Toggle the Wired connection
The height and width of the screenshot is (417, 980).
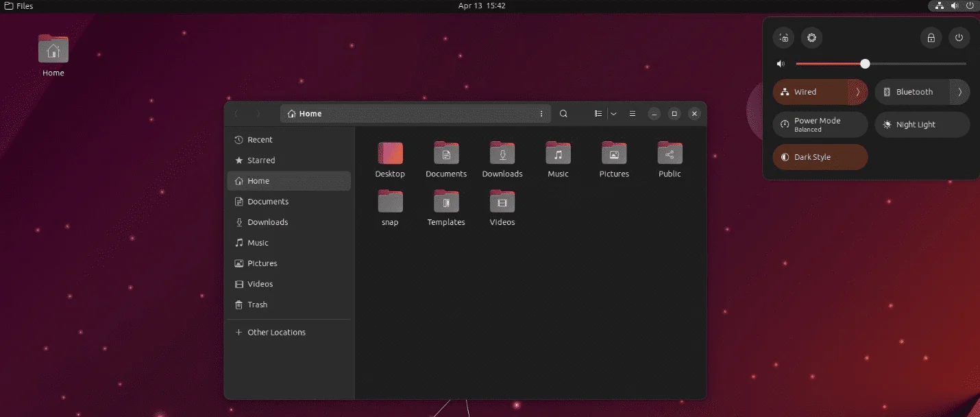point(810,92)
